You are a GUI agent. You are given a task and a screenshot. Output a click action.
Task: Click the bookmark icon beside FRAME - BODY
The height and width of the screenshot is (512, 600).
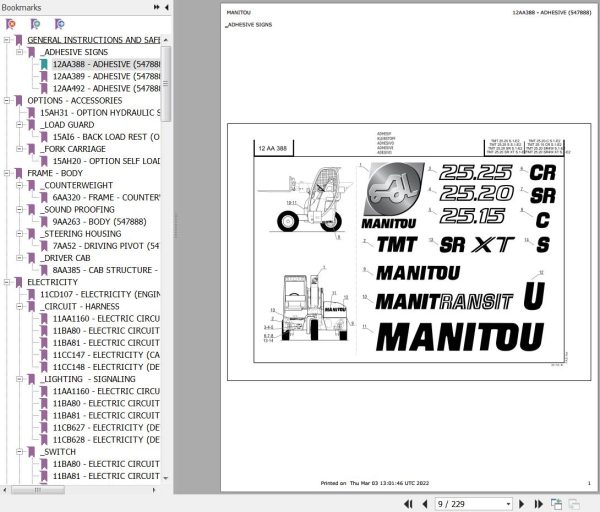pyautogui.click(x=19, y=173)
